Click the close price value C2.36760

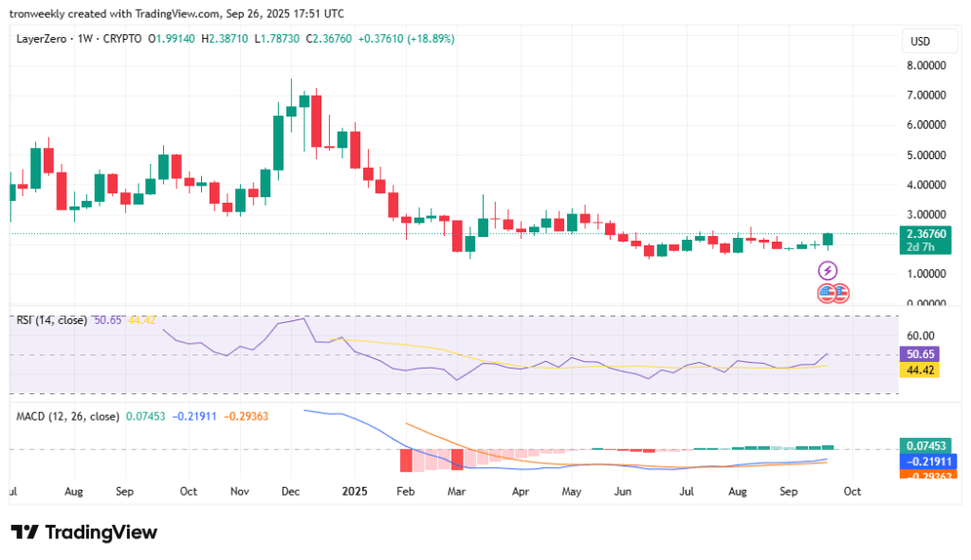click(x=329, y=38)
